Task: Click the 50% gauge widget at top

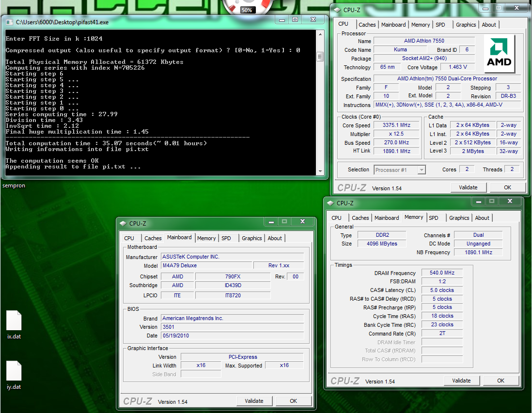Action: (247, 7)
